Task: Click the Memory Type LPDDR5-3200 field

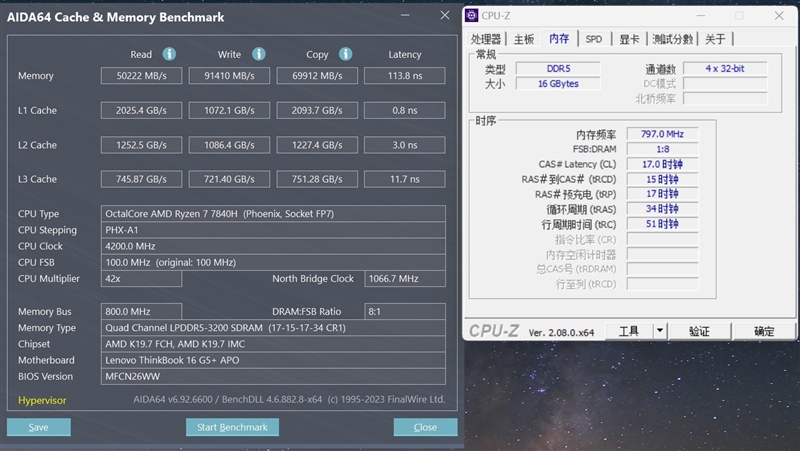Action: click(x=273, y=328)
